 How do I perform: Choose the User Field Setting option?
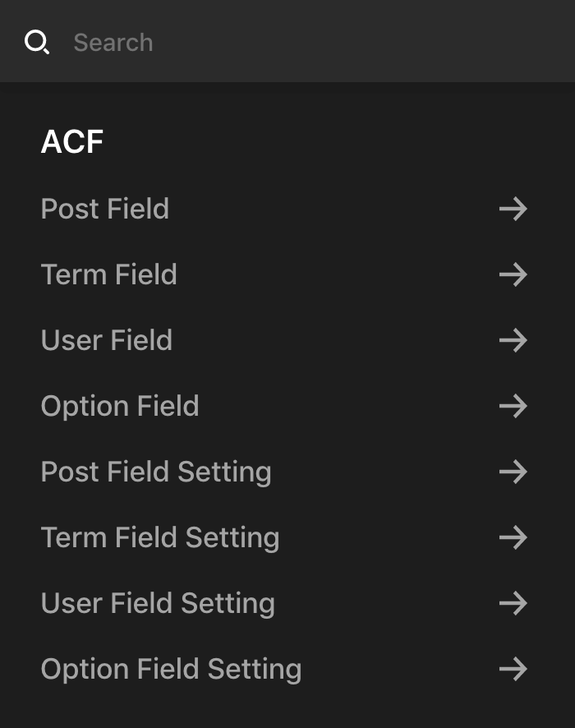point(157,603)
